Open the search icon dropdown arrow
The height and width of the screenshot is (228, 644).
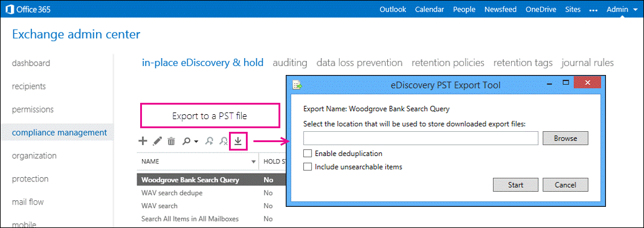coord(196,142)
